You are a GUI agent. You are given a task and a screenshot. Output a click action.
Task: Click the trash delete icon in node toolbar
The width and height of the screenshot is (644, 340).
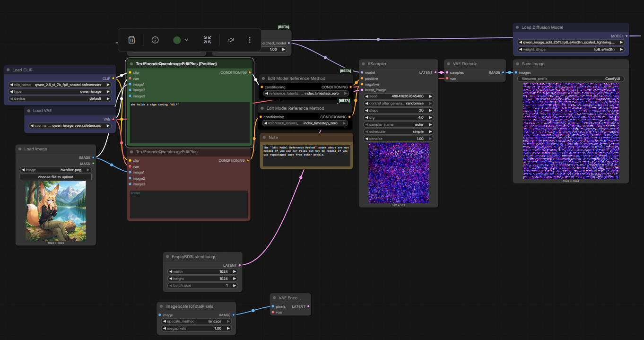pos(131,40)
